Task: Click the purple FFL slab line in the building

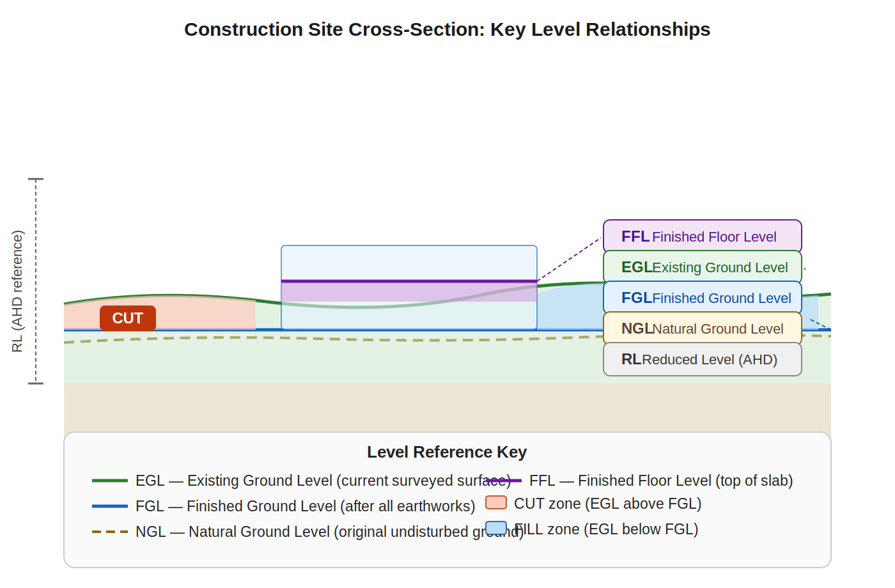Action: [409, 281]
